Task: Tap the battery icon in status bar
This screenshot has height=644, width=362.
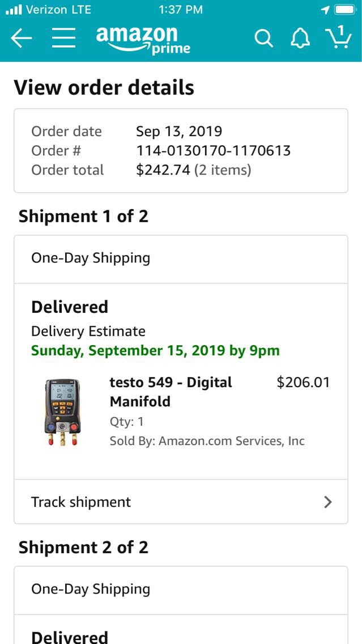Action: point(344,10)
